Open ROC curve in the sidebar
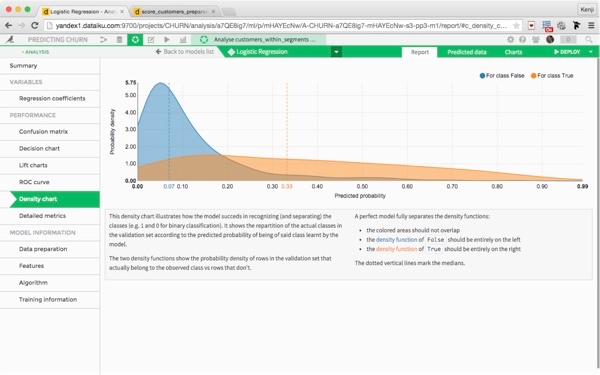 [x=34, y=182]
